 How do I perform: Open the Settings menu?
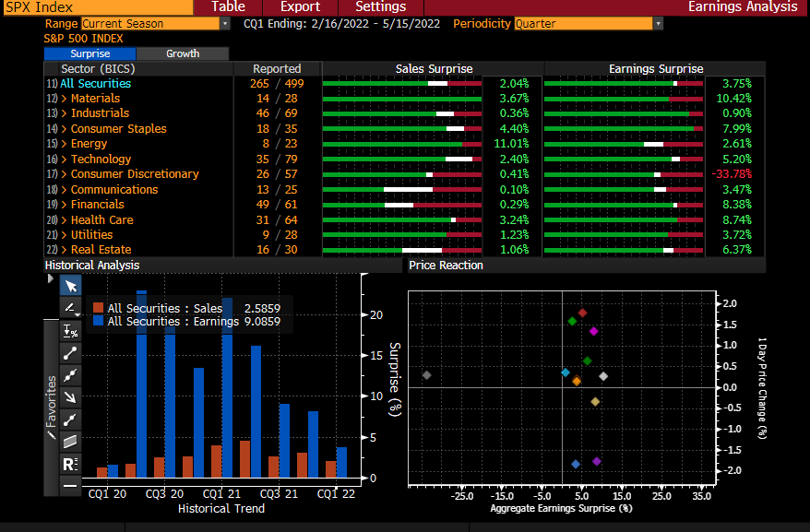(381, 6)
